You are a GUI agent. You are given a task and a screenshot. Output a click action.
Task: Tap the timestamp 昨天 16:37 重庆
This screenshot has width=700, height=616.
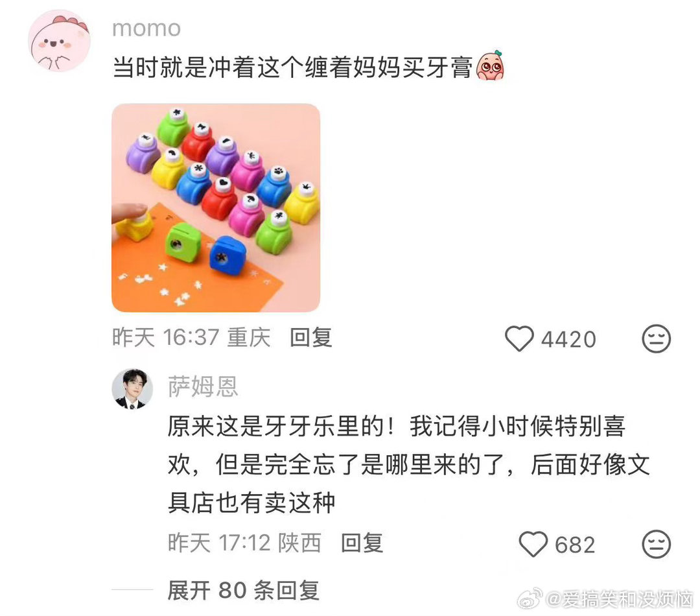point(191,337)
